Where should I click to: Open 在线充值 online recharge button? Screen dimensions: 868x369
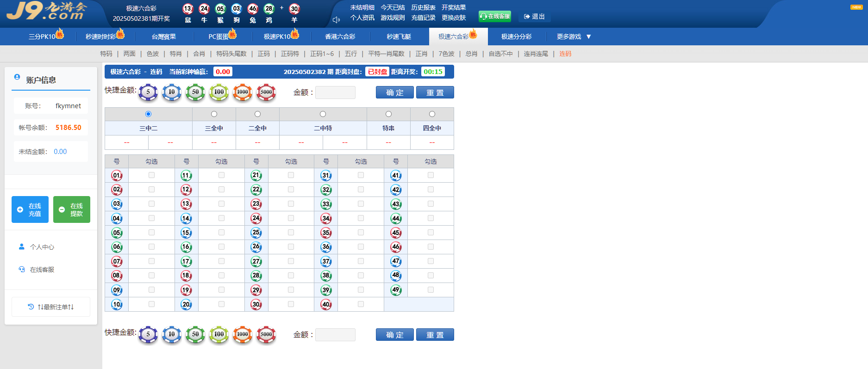pos(30,209)
